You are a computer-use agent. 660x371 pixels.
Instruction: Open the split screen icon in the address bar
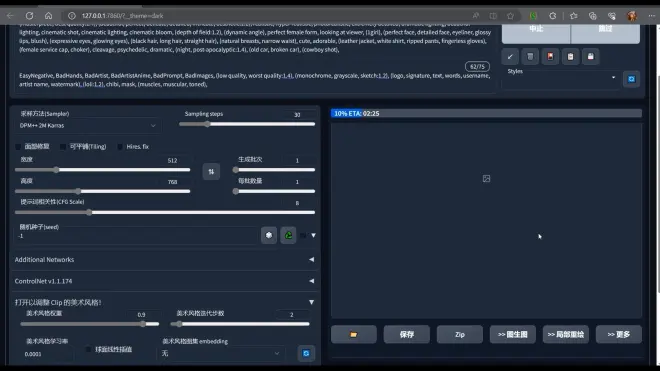point(493,16)
